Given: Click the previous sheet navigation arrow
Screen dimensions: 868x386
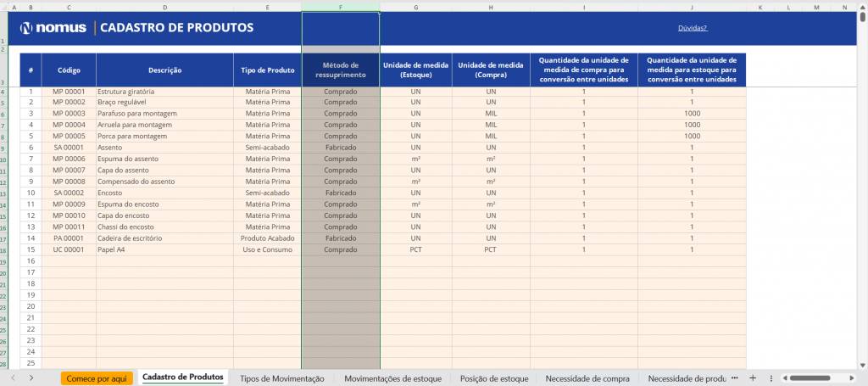Looking at the screenshot, I should 13,378.
